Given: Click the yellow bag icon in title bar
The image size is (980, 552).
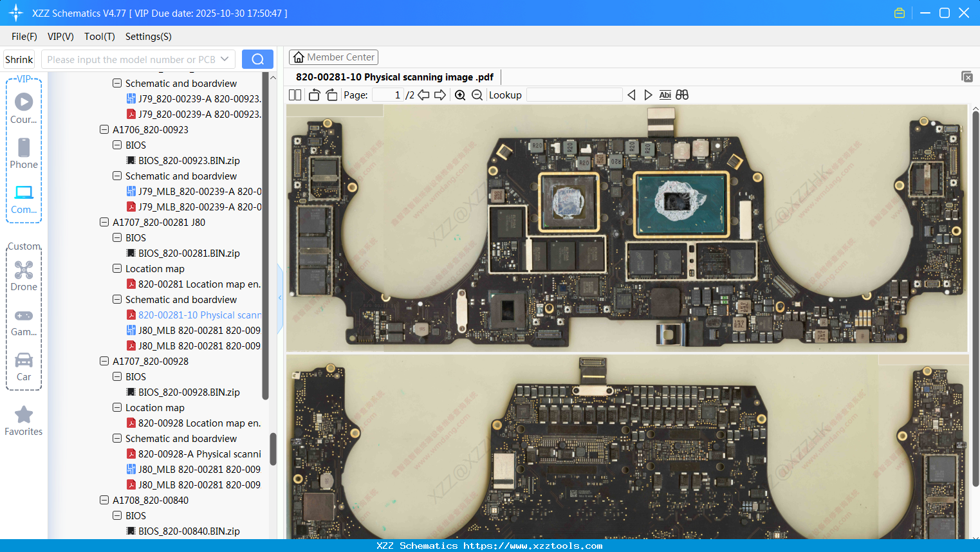Looking at the screenshot, I should click(x=900, y=13).
